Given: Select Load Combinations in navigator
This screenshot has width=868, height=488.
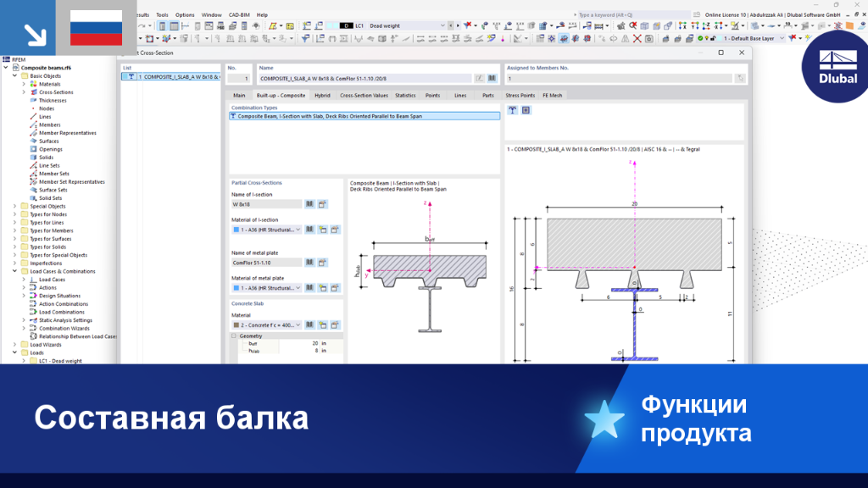Looking at the screenshot, I should 61,312.
